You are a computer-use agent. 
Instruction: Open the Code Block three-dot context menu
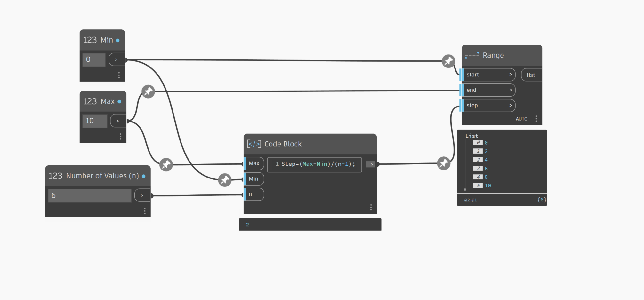(x=371, y=208)
